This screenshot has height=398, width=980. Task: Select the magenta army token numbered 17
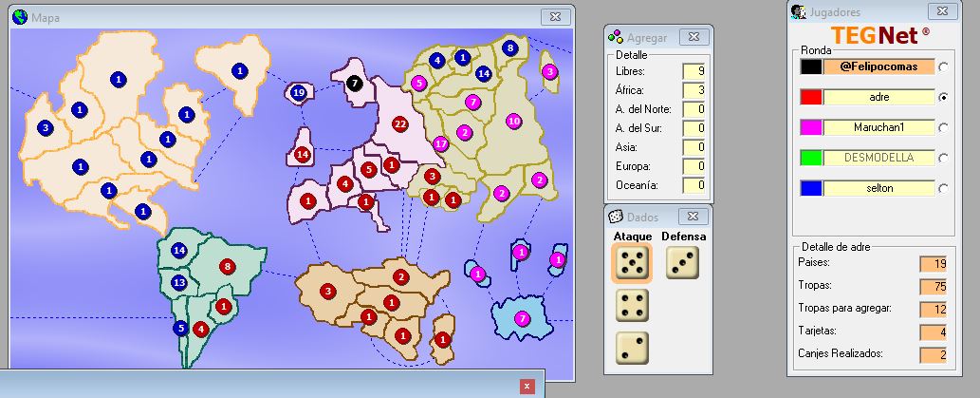tap(440, 143)
